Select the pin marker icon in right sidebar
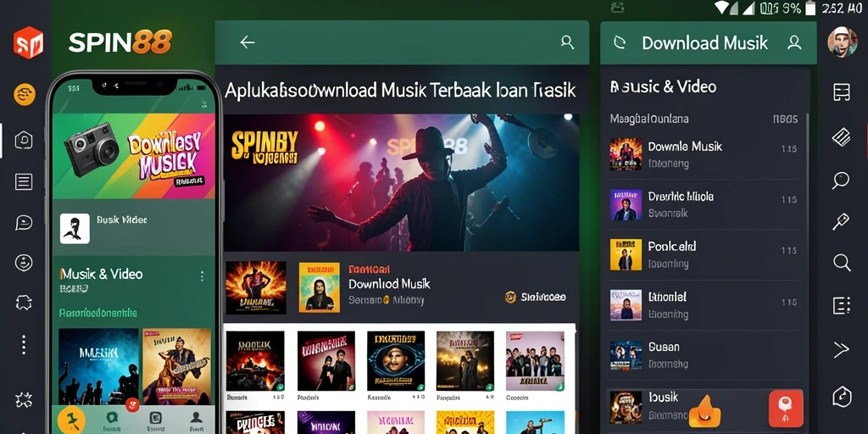Viewport: 868px width, 434px height. (841, 221)
